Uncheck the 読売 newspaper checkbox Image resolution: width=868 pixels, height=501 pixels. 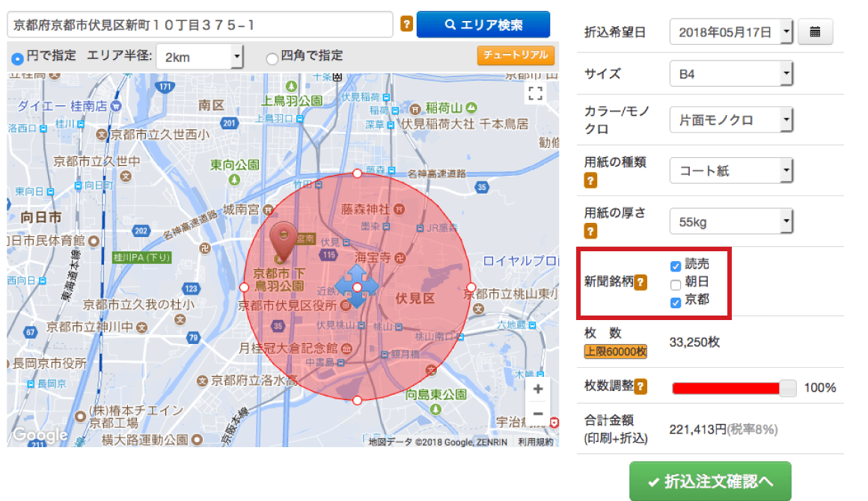pos(676,265)
